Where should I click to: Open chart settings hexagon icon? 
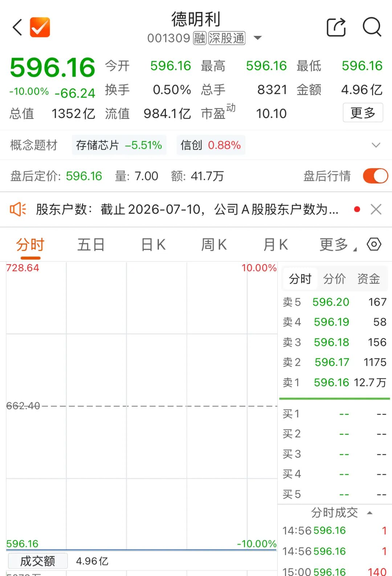click(374, 244)
